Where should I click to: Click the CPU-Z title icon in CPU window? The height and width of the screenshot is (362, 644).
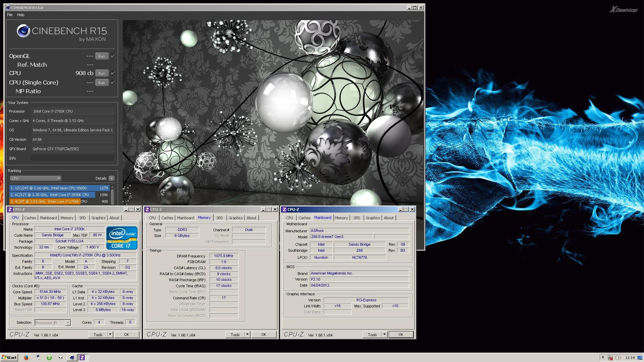coord(10,209)
